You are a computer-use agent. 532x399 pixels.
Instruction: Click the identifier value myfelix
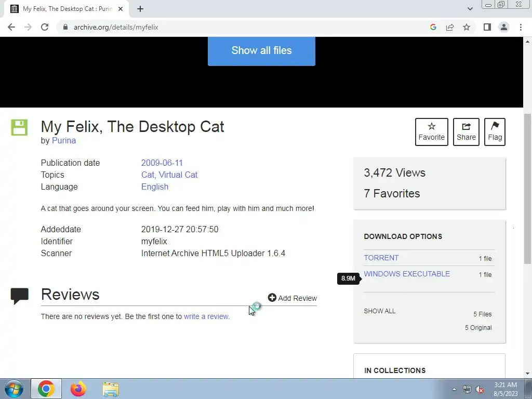click(x=154, y=241)
